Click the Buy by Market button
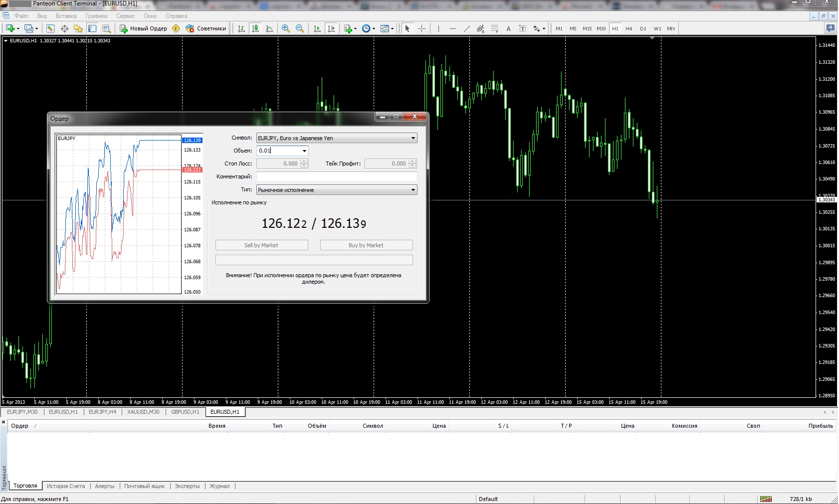The image size is (839, 504). [x=366, y=245]
